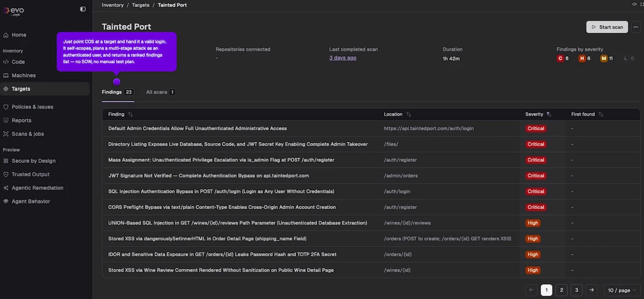This screenshot has height=299, width=644.
Task: Select page 1 in pagination
Action: click(546, 290)
